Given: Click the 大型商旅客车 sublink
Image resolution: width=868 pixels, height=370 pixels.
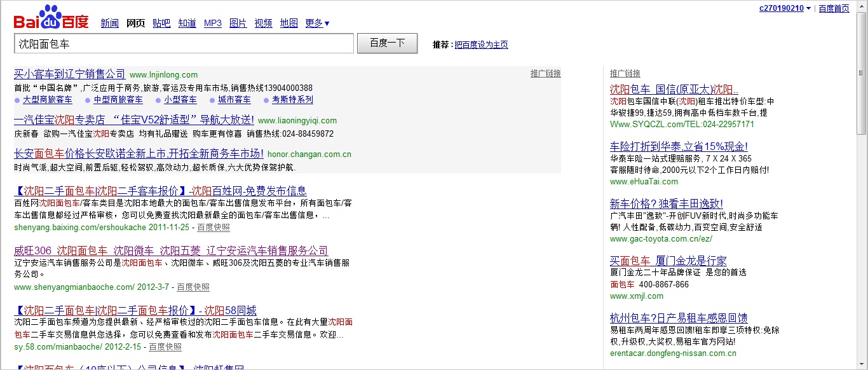Looking at the screenshot, I should (47, 100).
